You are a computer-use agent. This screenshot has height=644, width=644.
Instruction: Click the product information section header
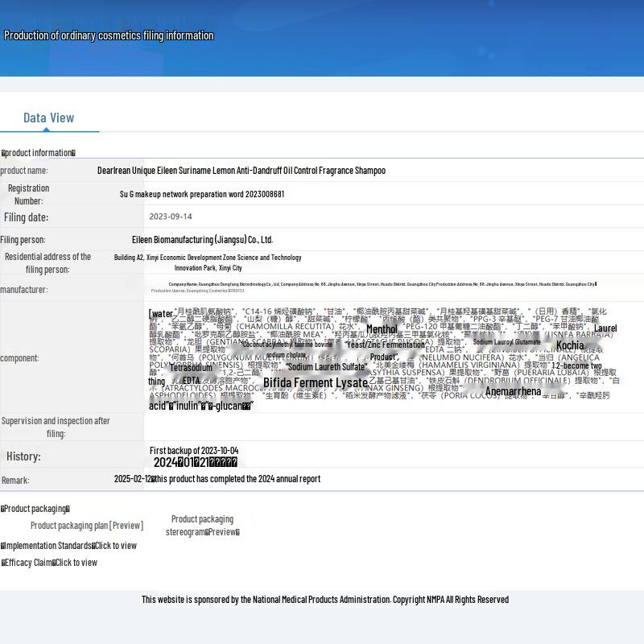point(39,153)
